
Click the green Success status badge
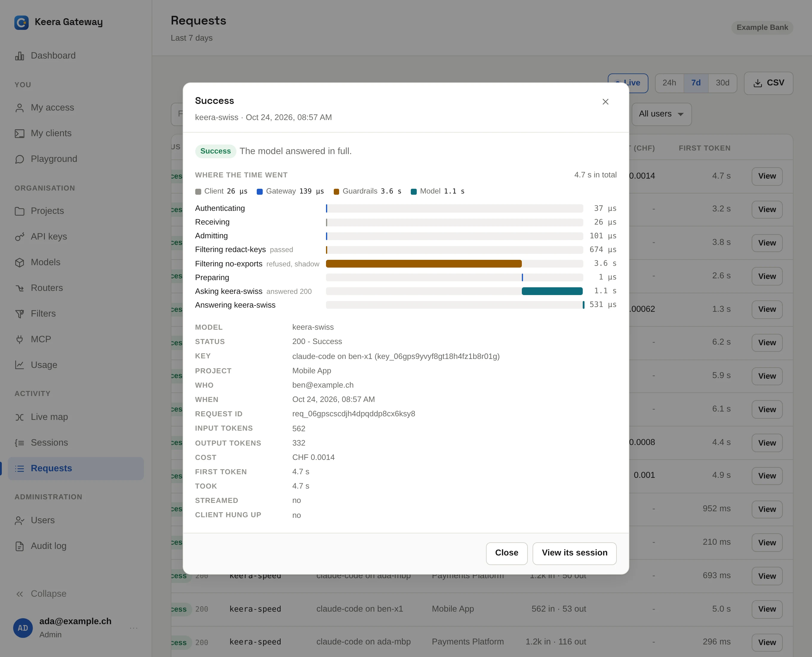(215, 151)
